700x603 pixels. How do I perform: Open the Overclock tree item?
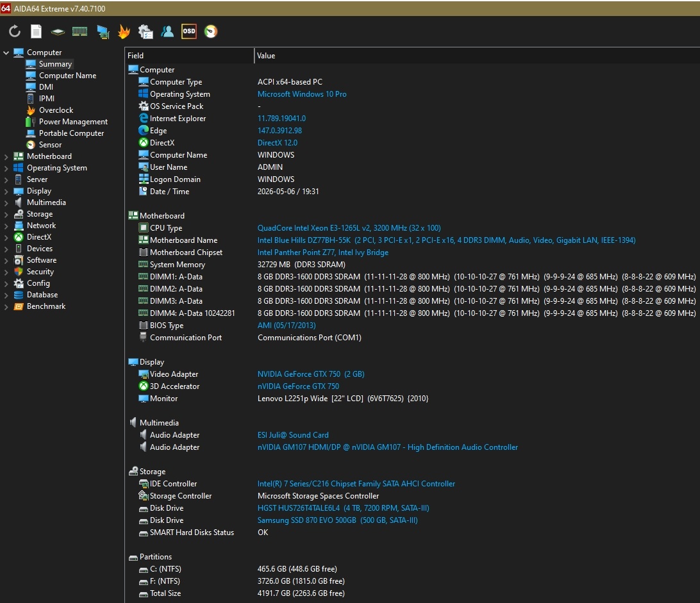click(x=56, y=110)
